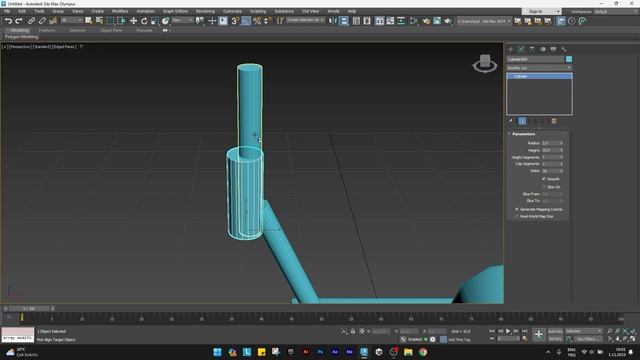
Task: Activate the Select and Place tool
Action: [x=165, y=21]
